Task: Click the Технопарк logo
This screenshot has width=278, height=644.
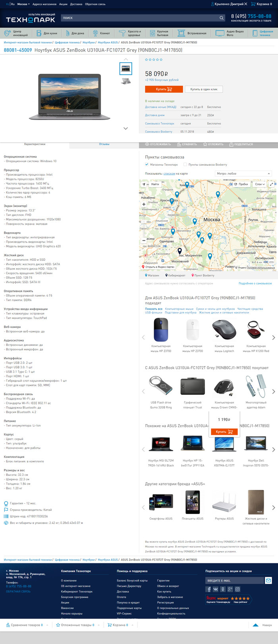Action: coord(30,19)
